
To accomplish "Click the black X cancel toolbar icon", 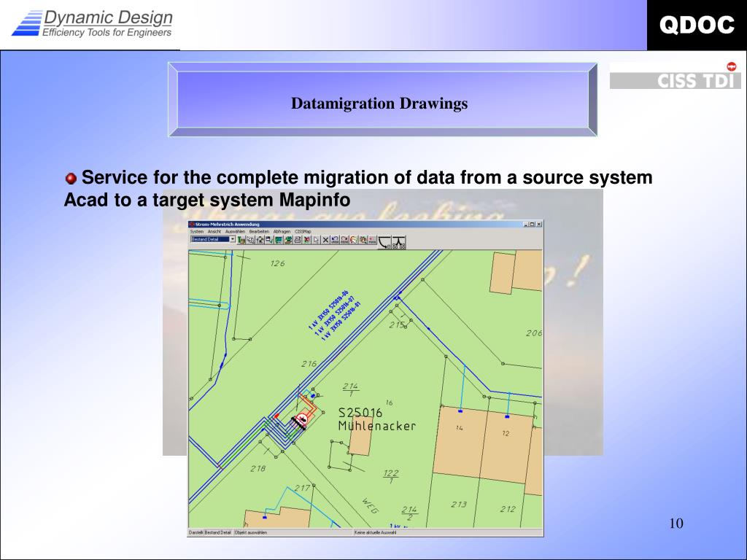I will [x=325, y=240].
